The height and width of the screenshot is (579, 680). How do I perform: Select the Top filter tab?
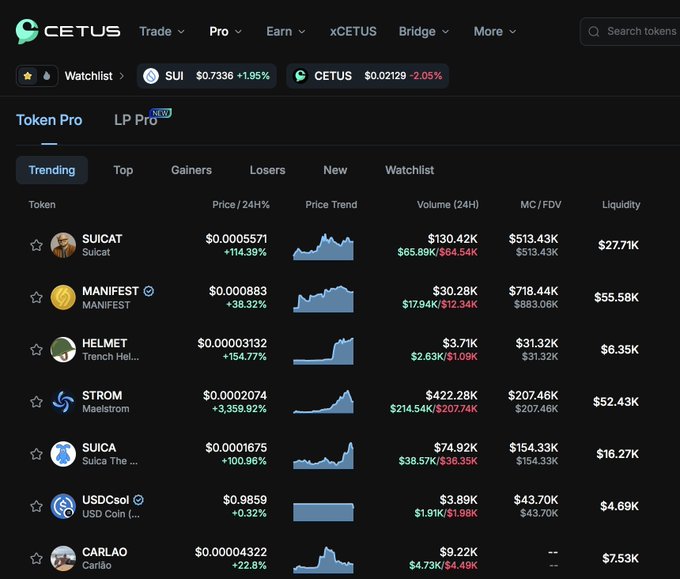(123, 170)
